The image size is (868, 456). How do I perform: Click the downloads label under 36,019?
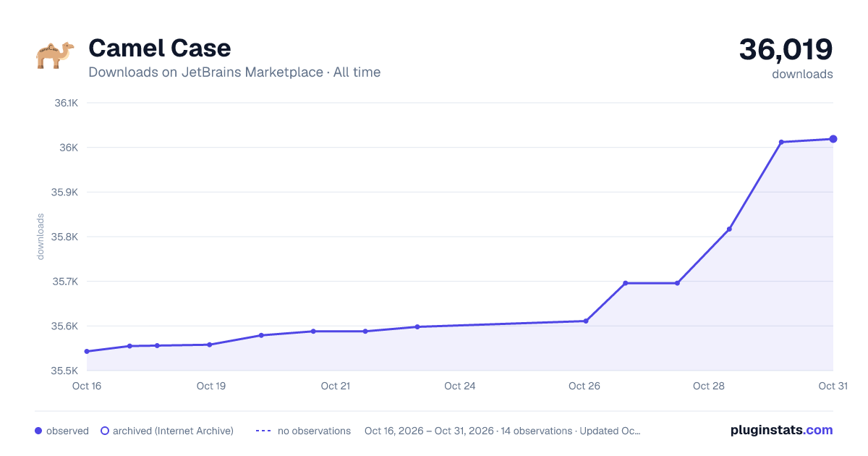coord(802,74)
